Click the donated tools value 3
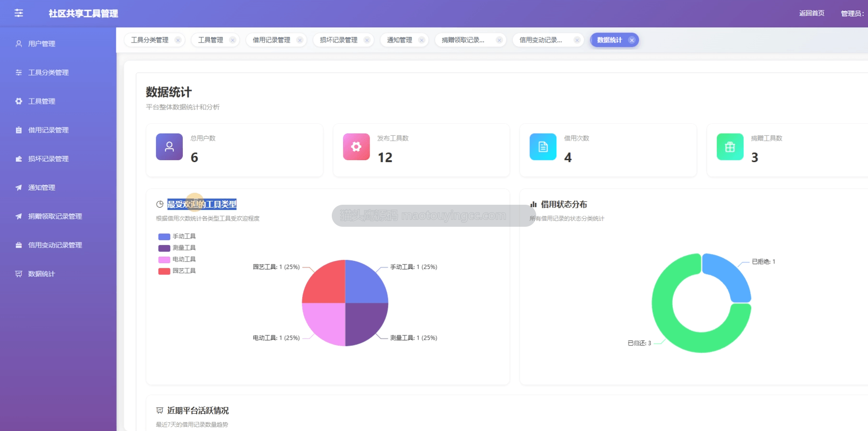868x431 pixels. [x=755, y=157]
